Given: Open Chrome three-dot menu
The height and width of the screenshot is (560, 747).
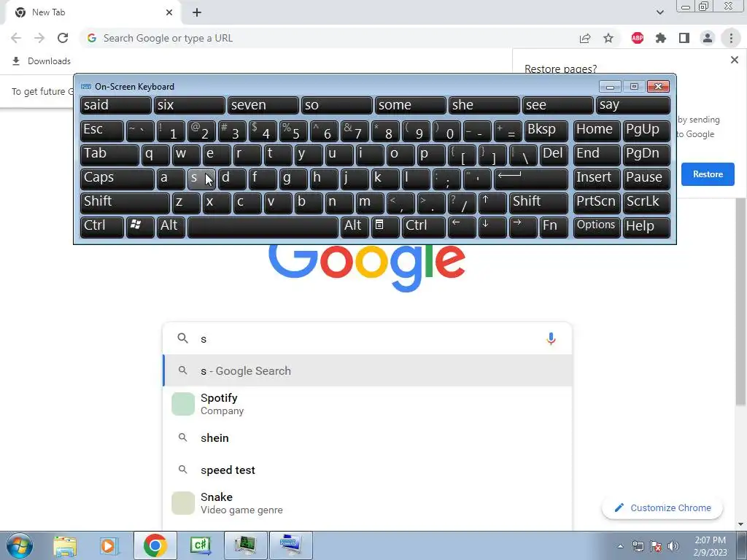Looking at the screenshot, I should click(731, 38).
